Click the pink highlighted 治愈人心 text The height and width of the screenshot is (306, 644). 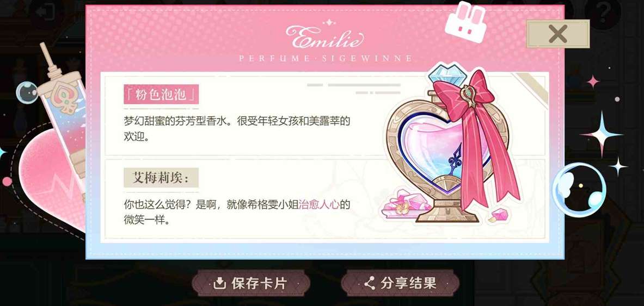click(x=318, y=204)
